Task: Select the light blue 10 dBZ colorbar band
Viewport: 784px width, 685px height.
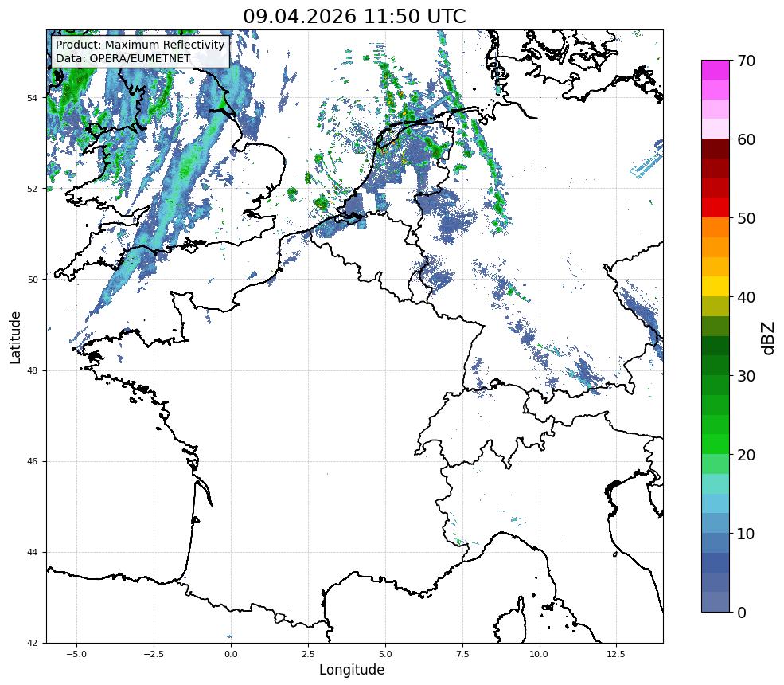Action: coord(716,523)
